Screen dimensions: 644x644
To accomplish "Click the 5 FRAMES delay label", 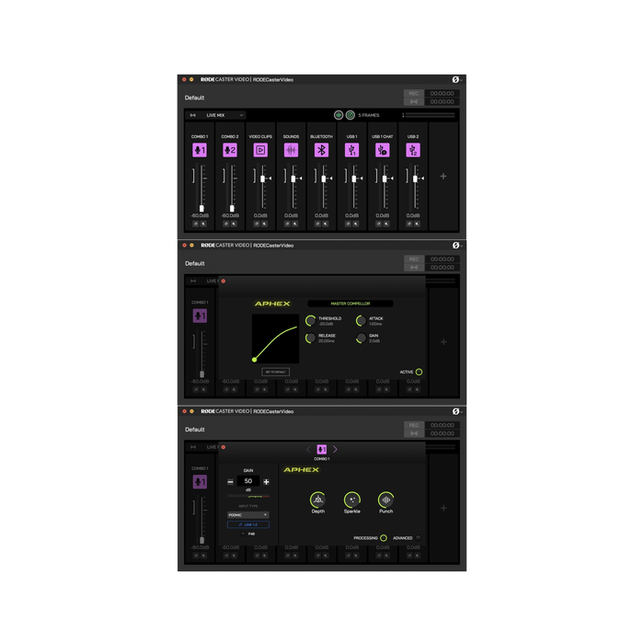I will [368, 115].
